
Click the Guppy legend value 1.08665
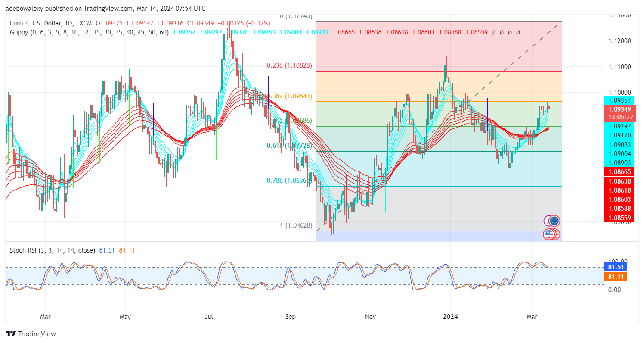point(344,32)
